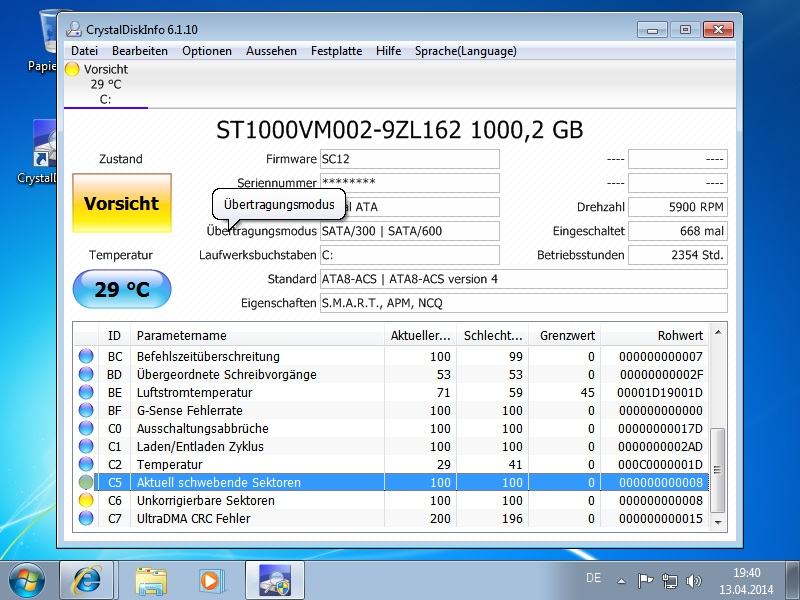Click the Parametername column header

coord(257,335)
